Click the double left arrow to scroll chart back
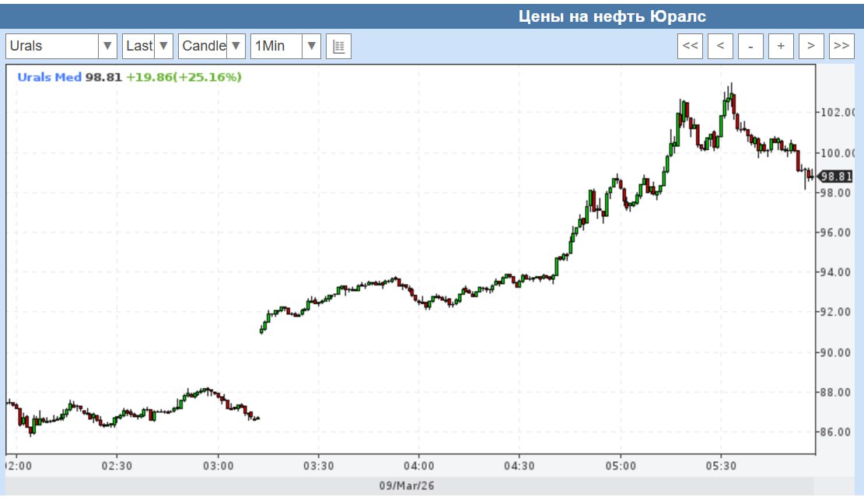 coord(691,46)
